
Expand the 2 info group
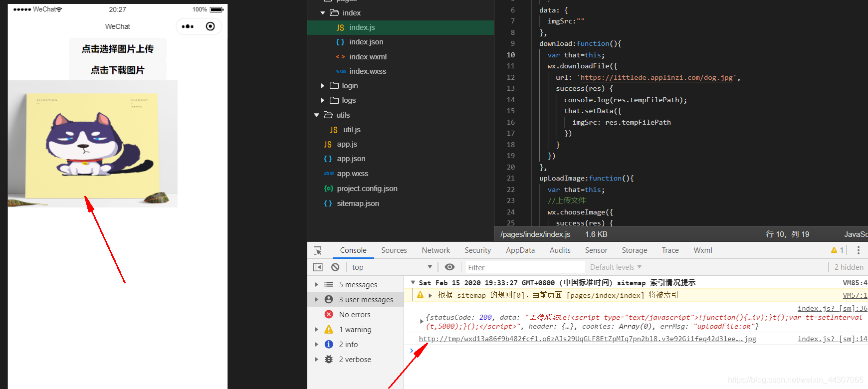point(316,344)
